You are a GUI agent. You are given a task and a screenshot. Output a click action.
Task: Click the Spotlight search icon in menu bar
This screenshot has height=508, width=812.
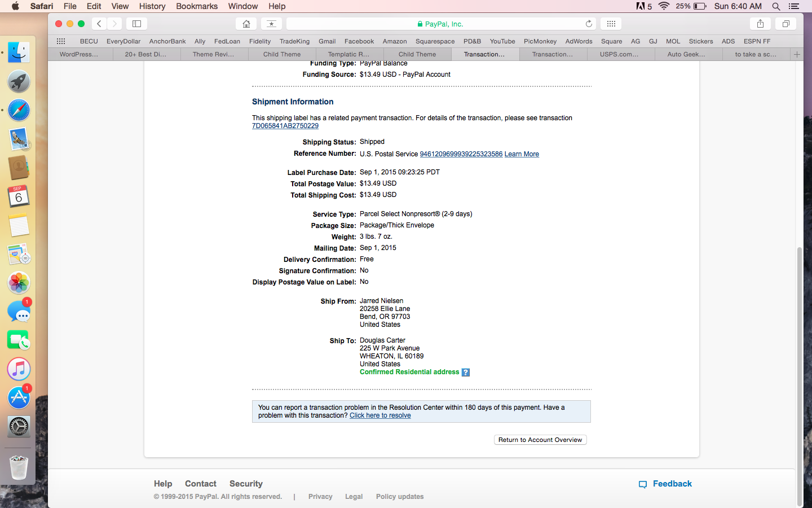[776, 6]
